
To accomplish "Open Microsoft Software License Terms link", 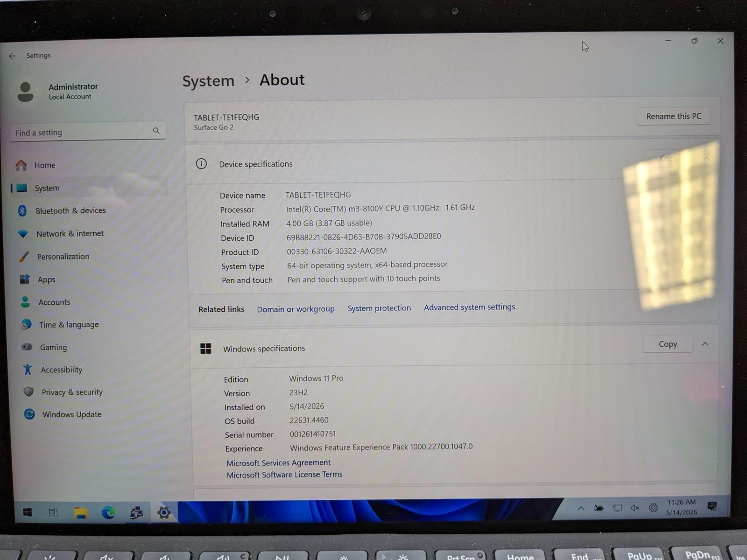I will [284, 475].
